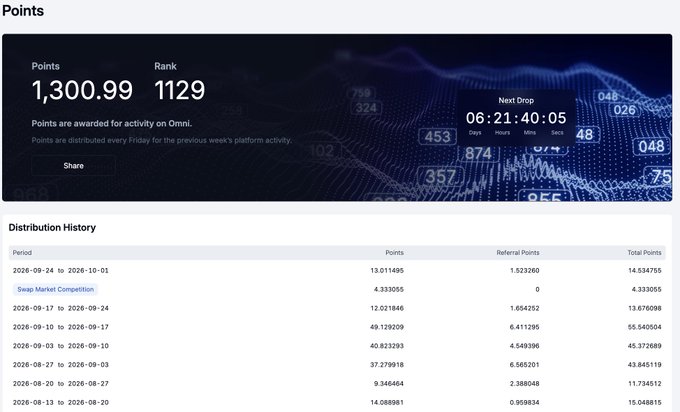Click points value 37.279918
Viewport: 680px width, 412px height.
click(387, 365)
